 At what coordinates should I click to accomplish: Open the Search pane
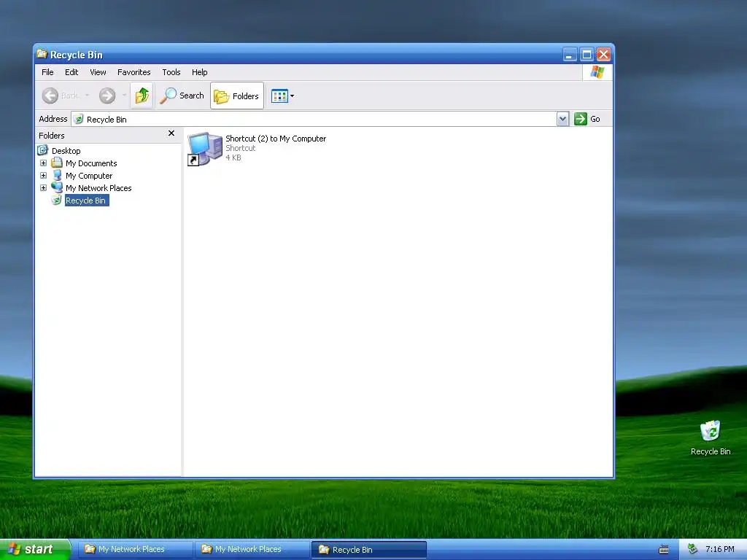click(182, 96)
